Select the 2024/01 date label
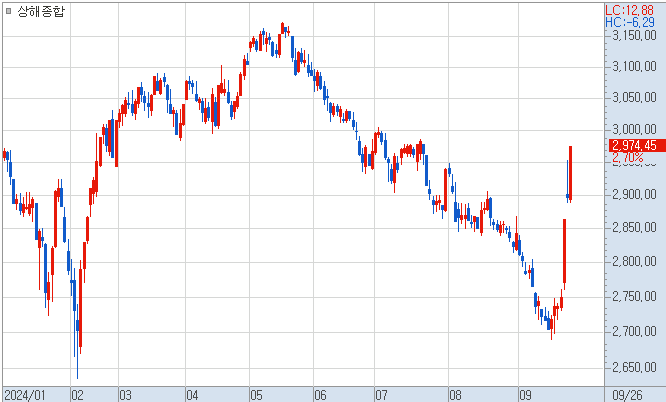The image size is (666, 402). coord(26,393)
